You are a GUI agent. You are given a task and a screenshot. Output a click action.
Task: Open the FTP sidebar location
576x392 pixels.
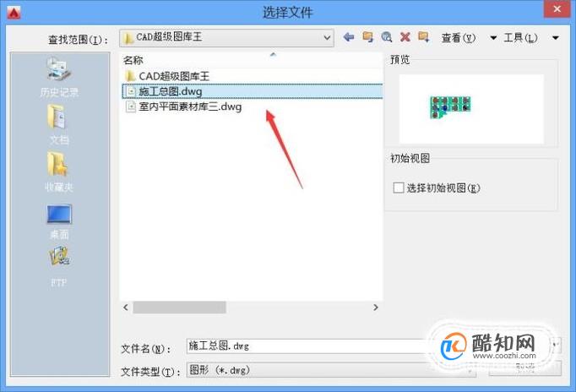pos(59,266)
